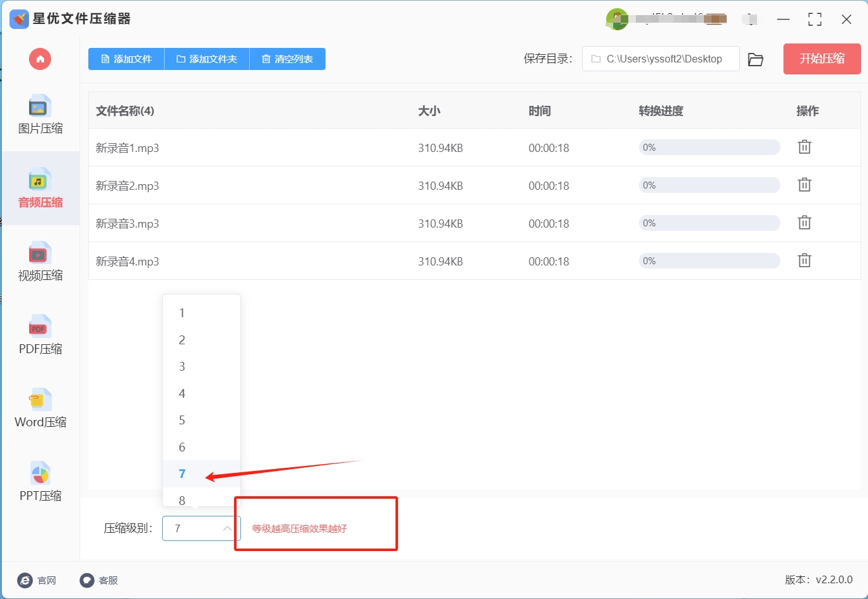Viewport: 868px width, 599px height.
Task: Click progress bar of 新录音3.mp3
Action: coord(710,223)
